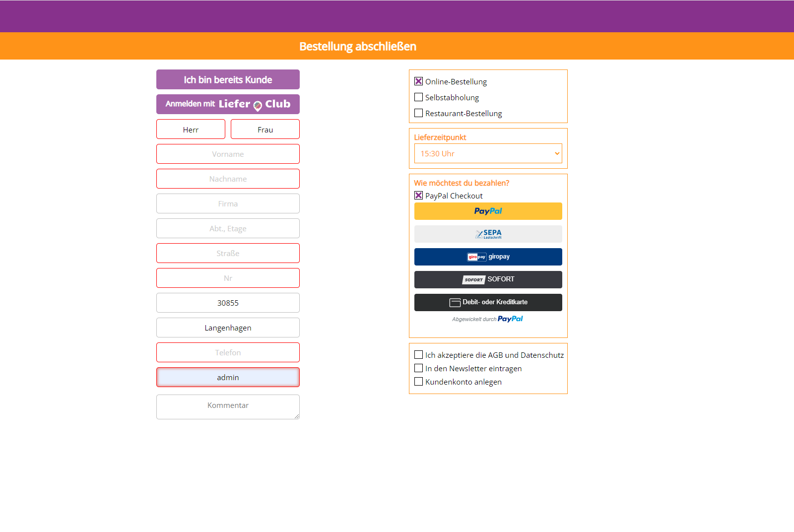Screen dimensions: 794x532
Task: Focus the Nachname input field
Action: (228, 179)
